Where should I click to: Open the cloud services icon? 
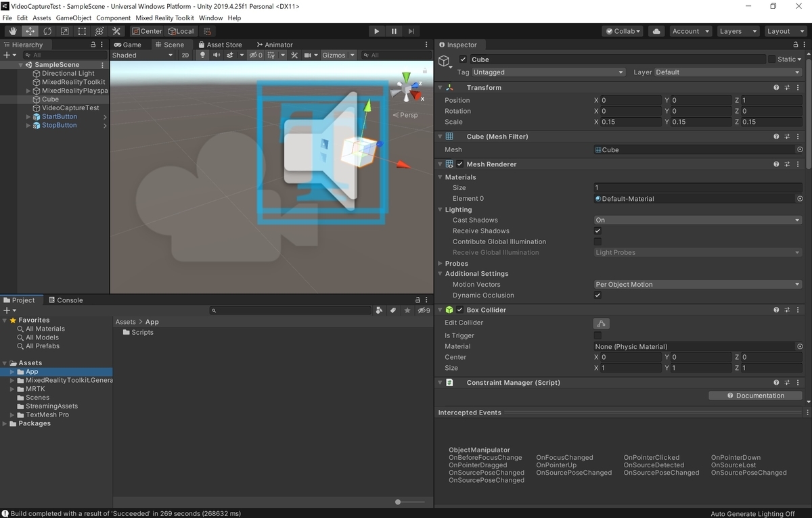pyautogui.click(x=656, y=31)
